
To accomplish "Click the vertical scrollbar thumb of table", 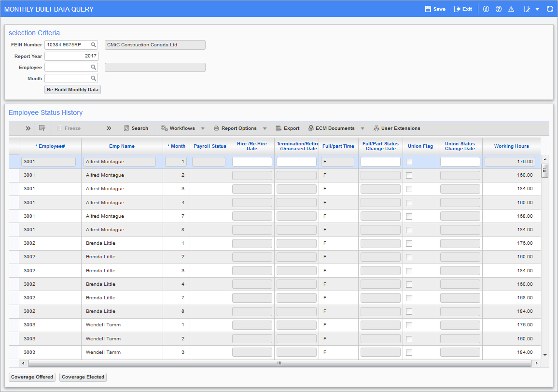I will pyautogui.click(x=544, y=170).
